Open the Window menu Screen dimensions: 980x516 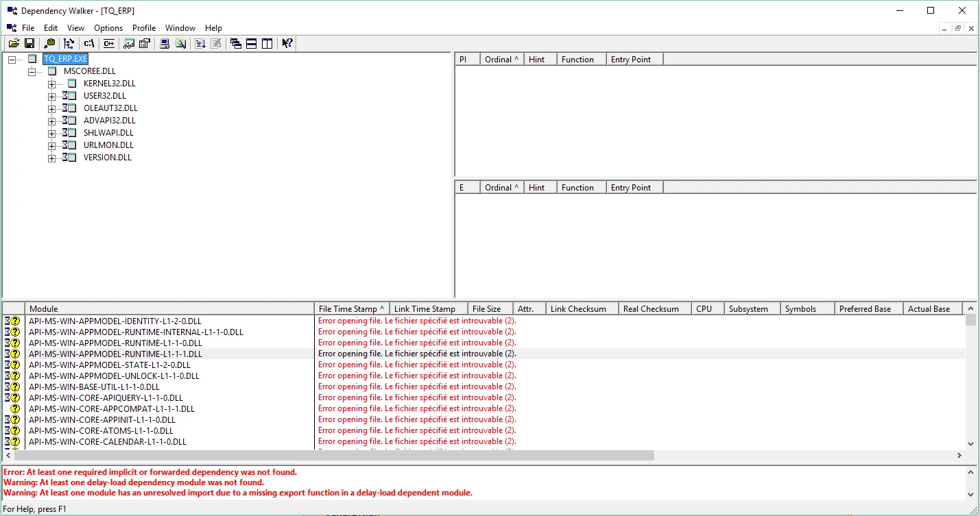tap(180, 28)
